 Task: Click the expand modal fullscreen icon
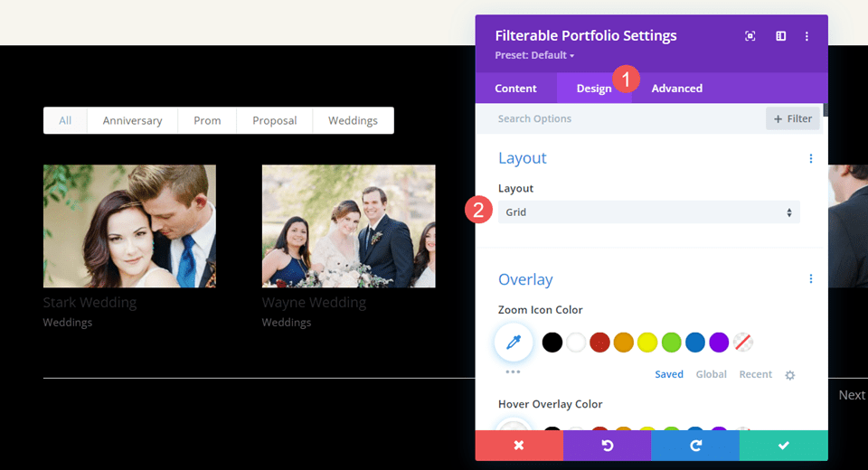[750, 36]
